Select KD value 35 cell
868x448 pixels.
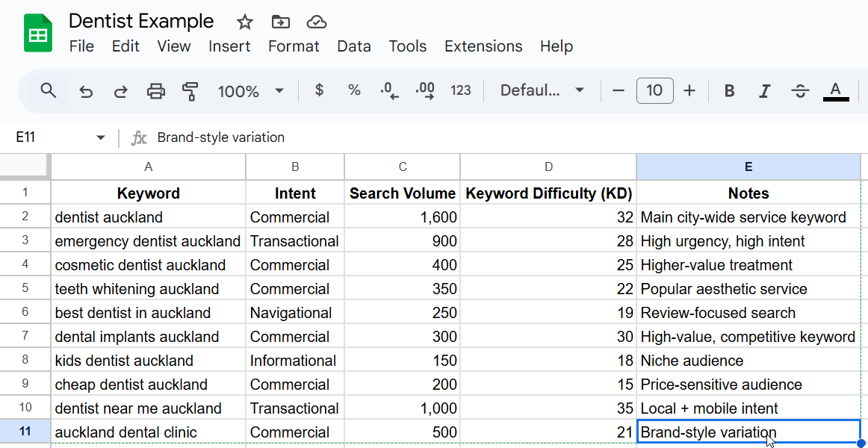(x=548, y=408)
